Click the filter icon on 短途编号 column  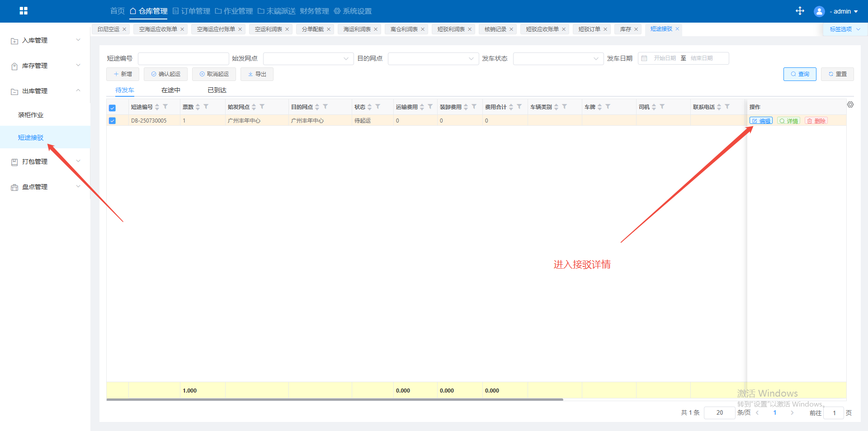click(x=165, y=107)
